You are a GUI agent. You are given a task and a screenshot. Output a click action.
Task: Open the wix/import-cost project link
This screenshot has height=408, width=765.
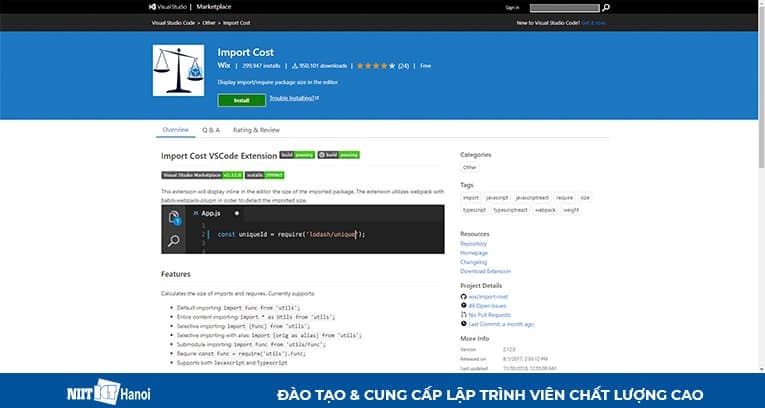[x=488, y=297]
